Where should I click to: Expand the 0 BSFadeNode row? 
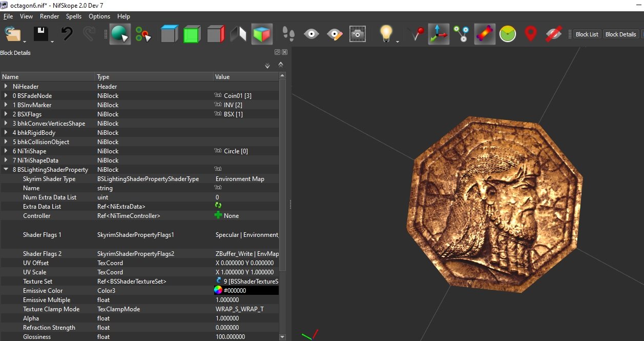coord(6,96)
